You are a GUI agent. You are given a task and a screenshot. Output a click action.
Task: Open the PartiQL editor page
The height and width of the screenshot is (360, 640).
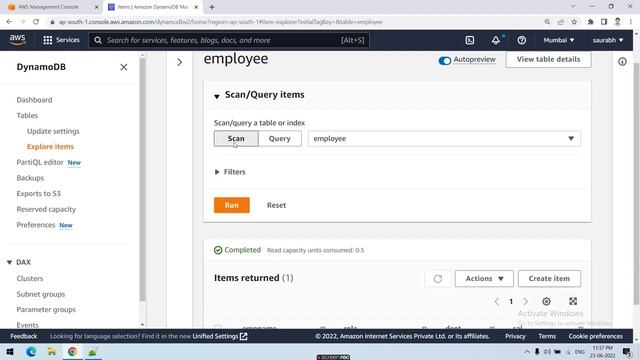[40, 162]
